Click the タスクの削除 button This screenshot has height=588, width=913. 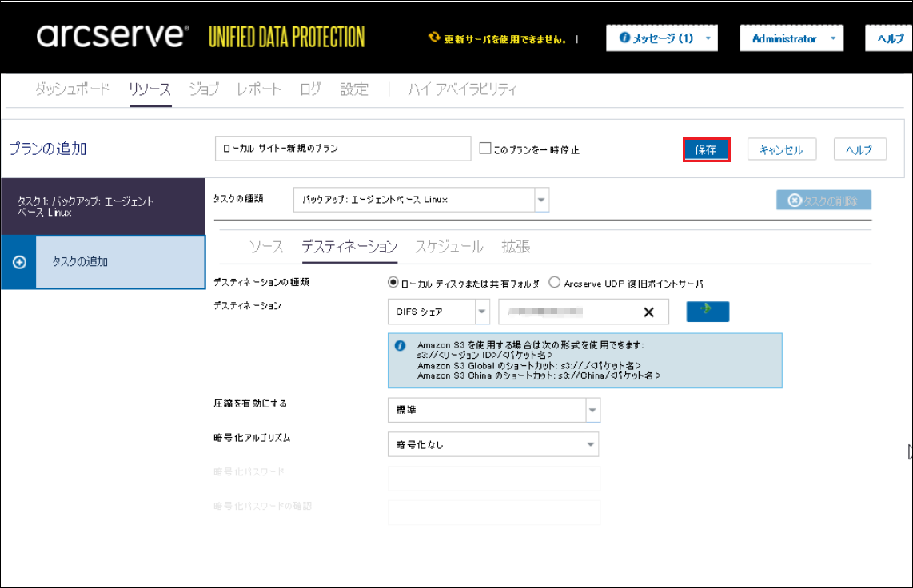point(824,201)
